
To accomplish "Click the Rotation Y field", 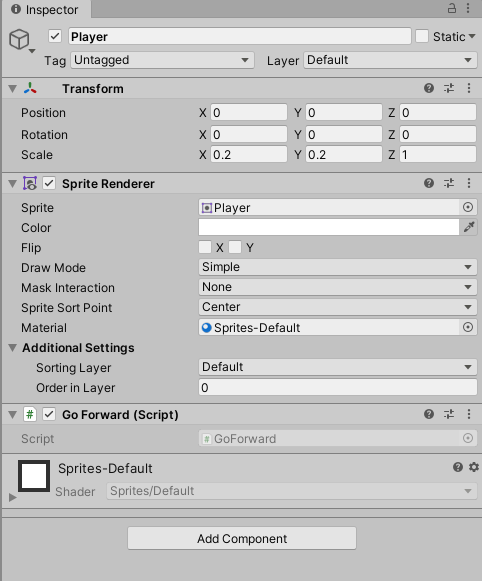I will pos(344,134).
